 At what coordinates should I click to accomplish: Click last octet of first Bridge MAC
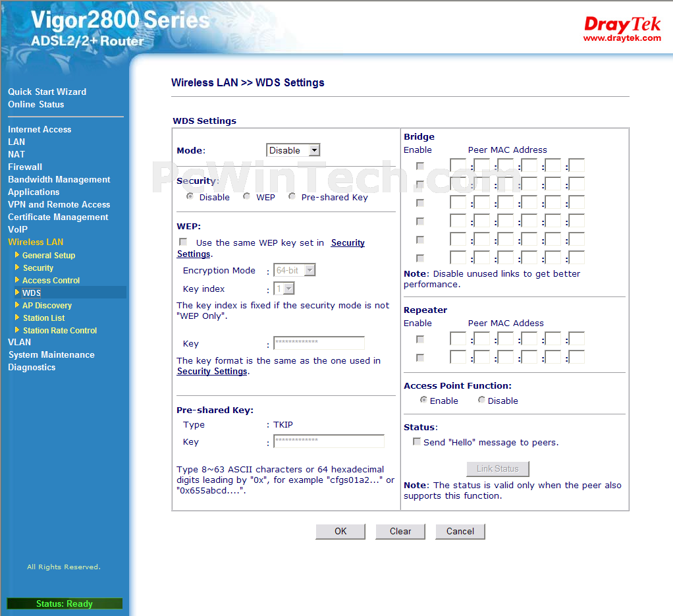576,165
